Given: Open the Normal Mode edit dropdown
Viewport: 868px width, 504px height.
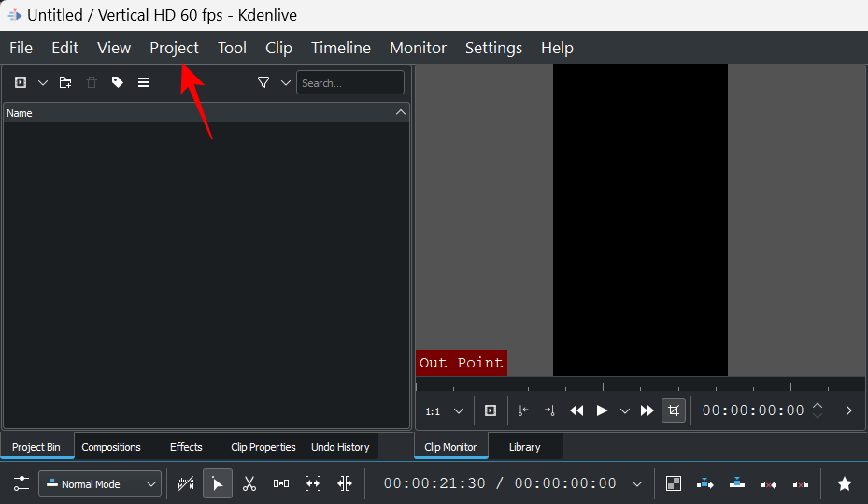Looking at the screenshot, I should 100,483.
